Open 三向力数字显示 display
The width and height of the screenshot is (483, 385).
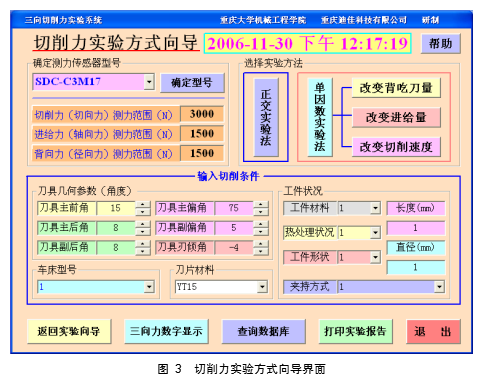pyautogui.click(x=166, y=331)
